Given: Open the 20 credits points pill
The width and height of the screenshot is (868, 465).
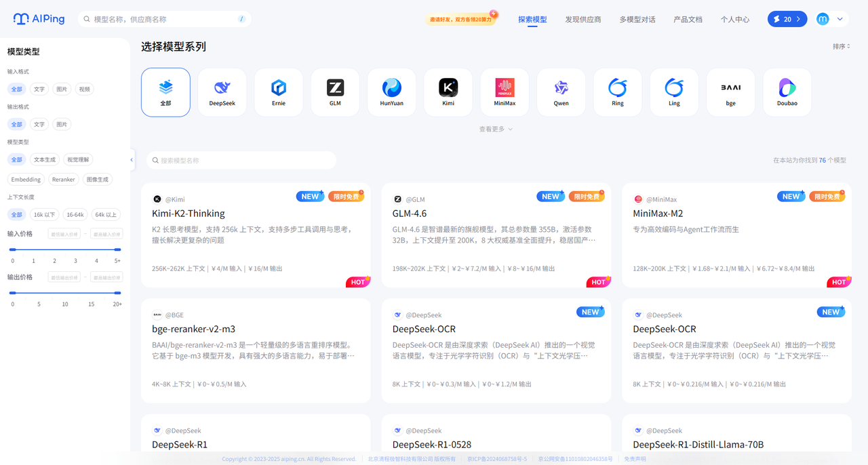Looking at the screenshot, I should click(787, 19).
